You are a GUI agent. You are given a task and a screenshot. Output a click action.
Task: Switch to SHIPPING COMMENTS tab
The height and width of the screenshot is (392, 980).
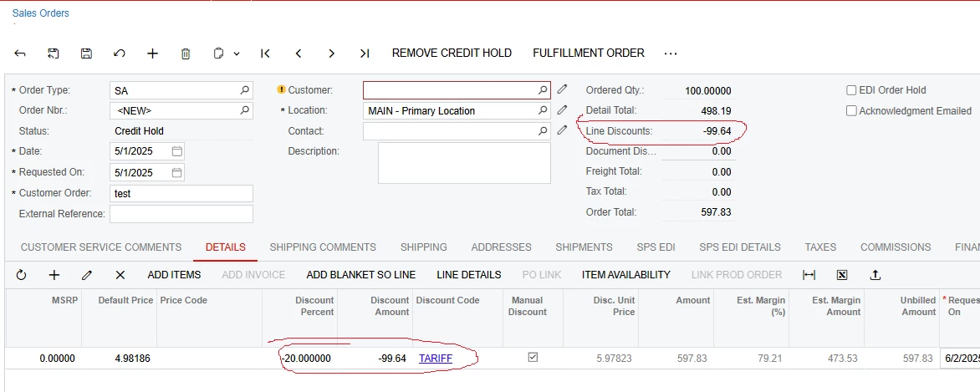point(323,247)
